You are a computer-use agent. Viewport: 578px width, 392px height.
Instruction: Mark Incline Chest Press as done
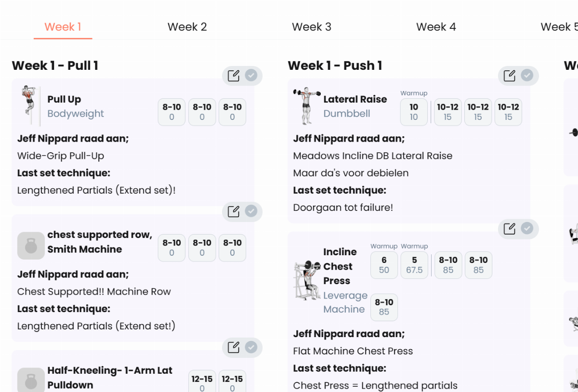pyautogui.click(x=527, y=228)
